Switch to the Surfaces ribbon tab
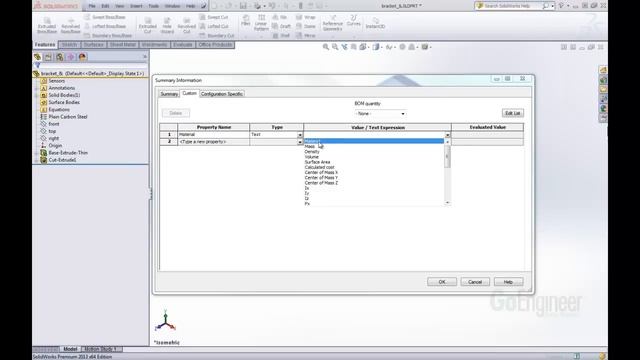The width and height of the screenshot is (640, 360). (x=93, y=44)
